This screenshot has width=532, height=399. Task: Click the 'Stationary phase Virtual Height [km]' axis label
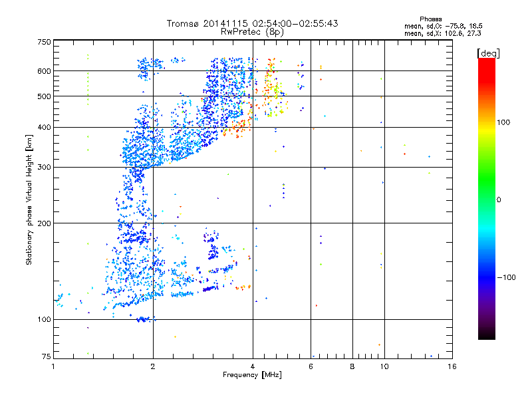[29, 199]
